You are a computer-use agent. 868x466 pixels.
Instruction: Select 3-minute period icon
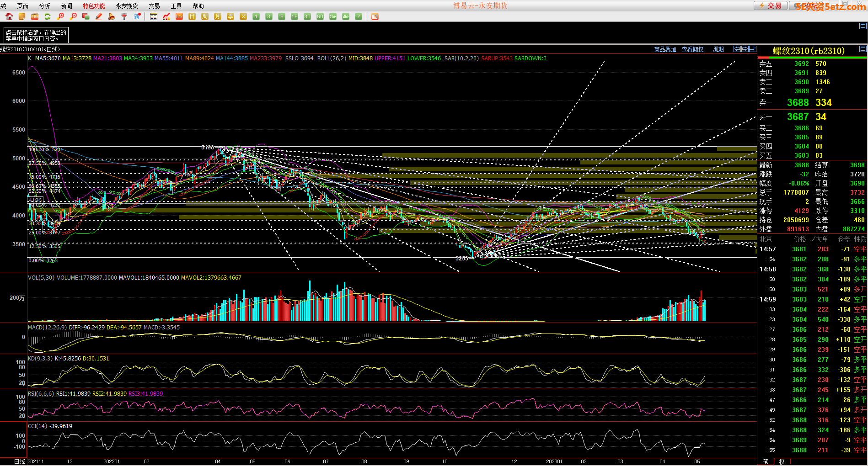tap(269, 16)
